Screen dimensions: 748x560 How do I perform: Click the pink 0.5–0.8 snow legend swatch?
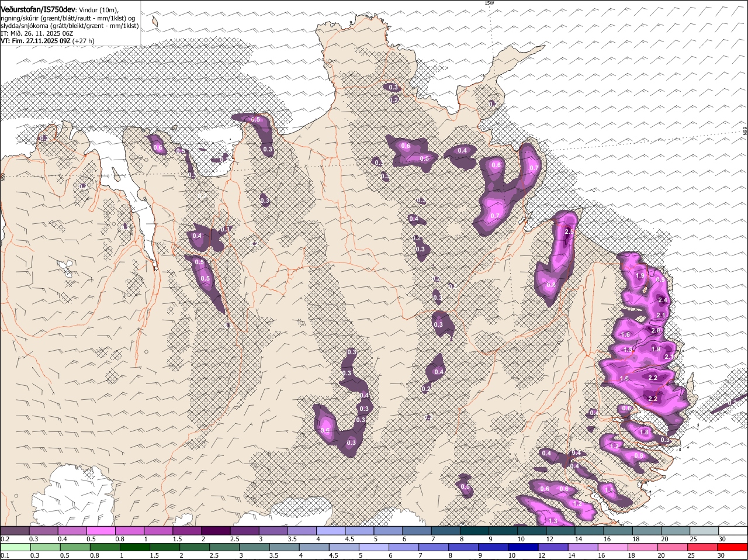click(101, 531)
